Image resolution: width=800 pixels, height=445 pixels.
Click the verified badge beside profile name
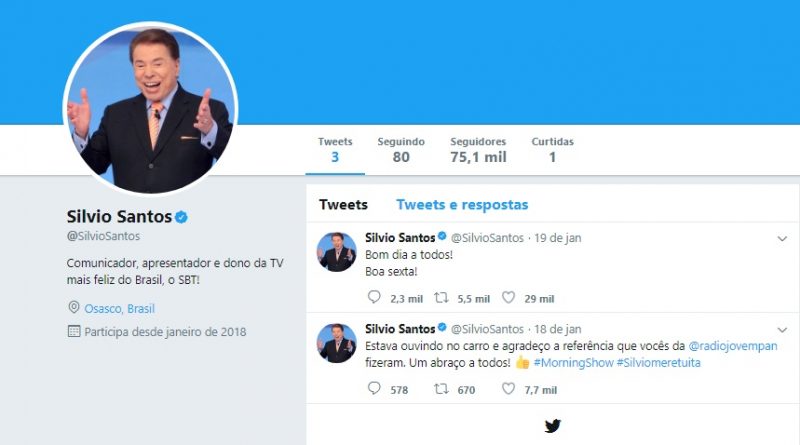[183, 216]
